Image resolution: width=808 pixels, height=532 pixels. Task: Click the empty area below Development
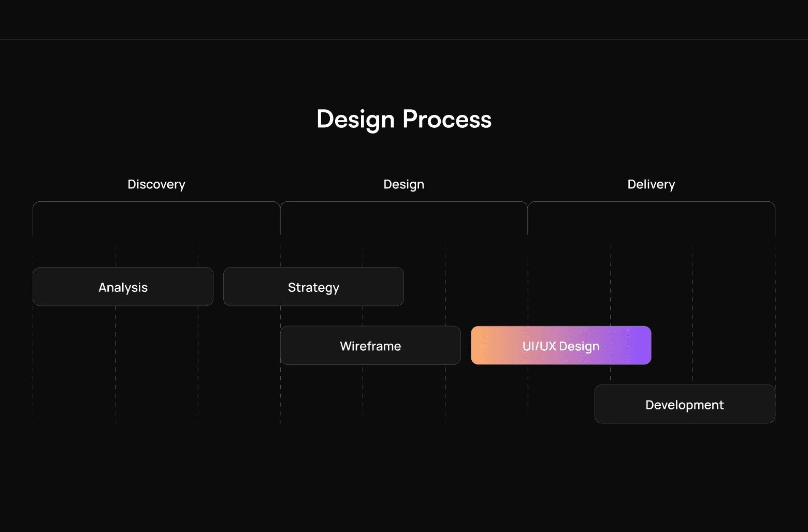pos(684,466)
